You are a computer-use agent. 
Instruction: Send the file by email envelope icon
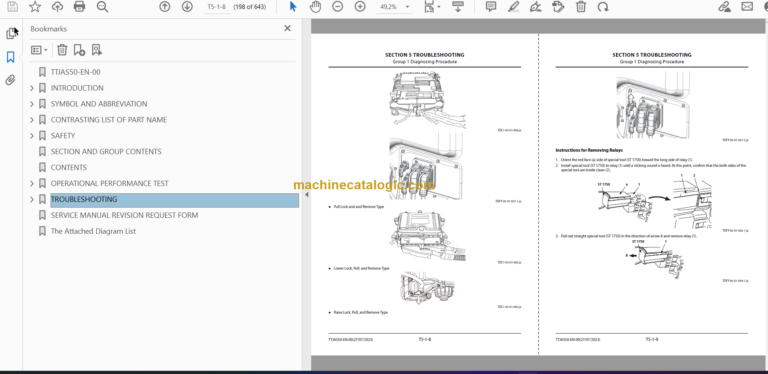(x=746, y=7)
